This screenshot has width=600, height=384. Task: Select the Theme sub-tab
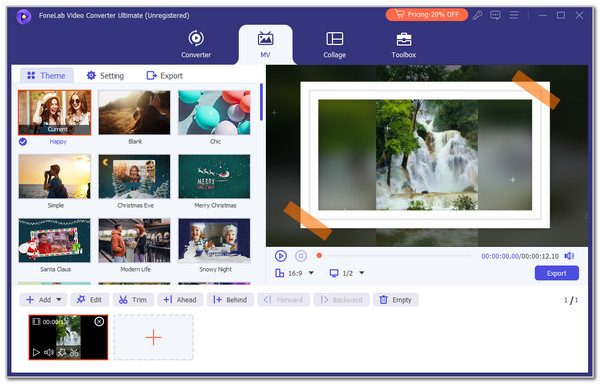[x=46, y=75]
